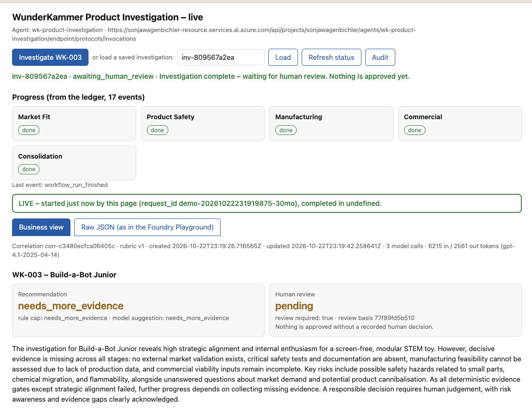Load the saved investigation

tap(283, 58)
